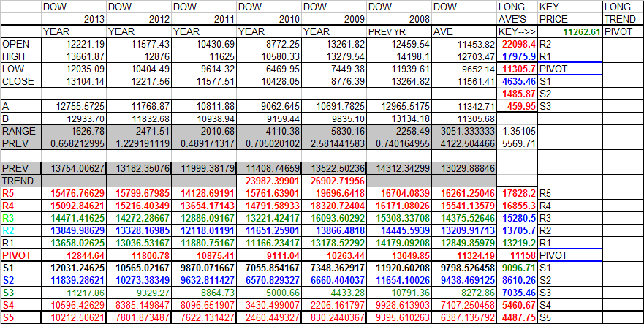Click the long S3 value 7035.46

pos(518,293)
